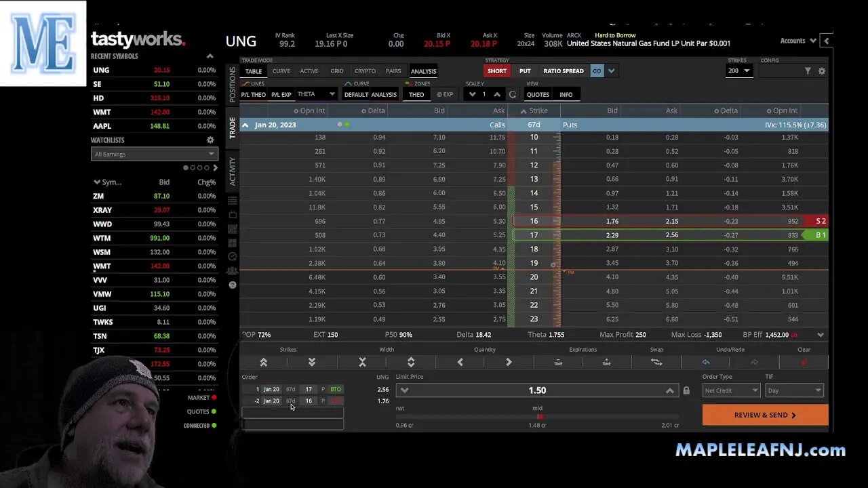The image size is (868, 488).
Task: Switch to the PAIRS trade mode
Action: [393, 70]
